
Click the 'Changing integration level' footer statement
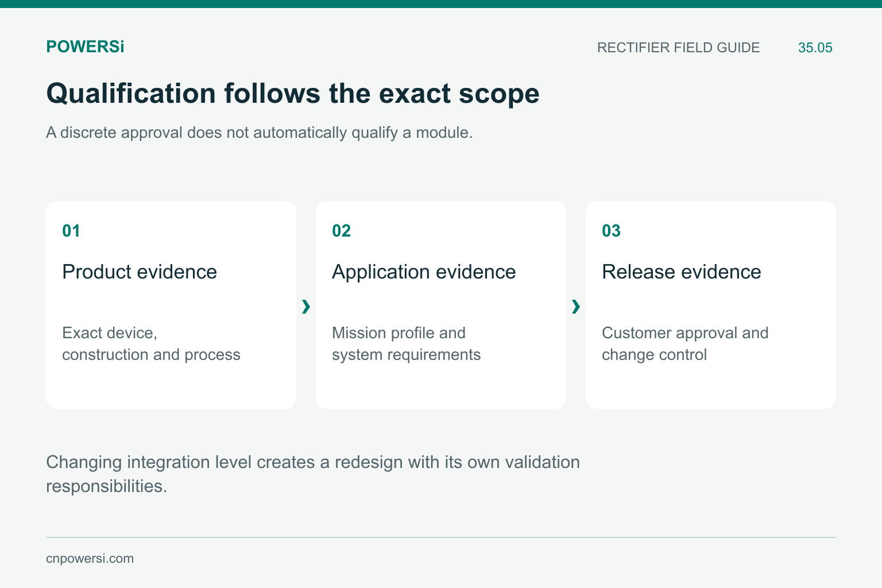313,474
